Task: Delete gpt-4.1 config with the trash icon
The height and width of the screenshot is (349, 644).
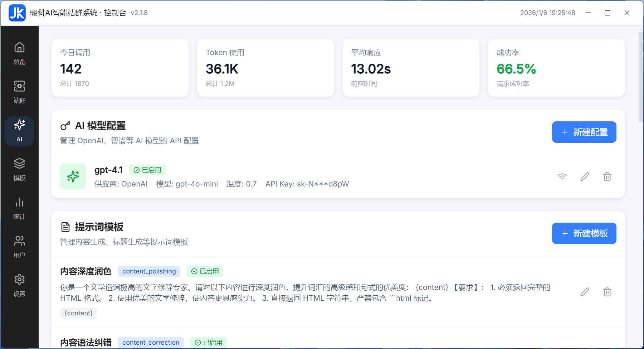Action: pos(607,176)
